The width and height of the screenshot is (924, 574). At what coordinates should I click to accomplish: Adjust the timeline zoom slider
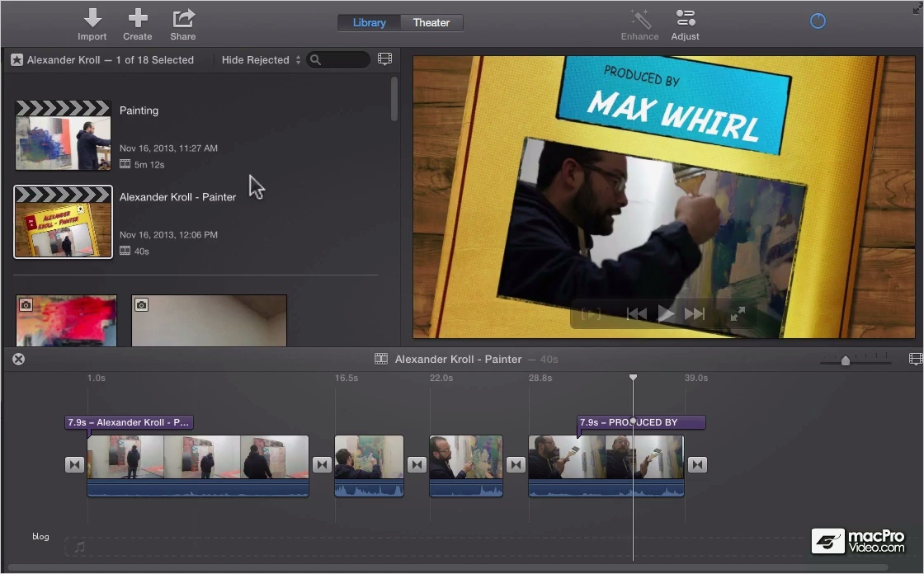846,360
